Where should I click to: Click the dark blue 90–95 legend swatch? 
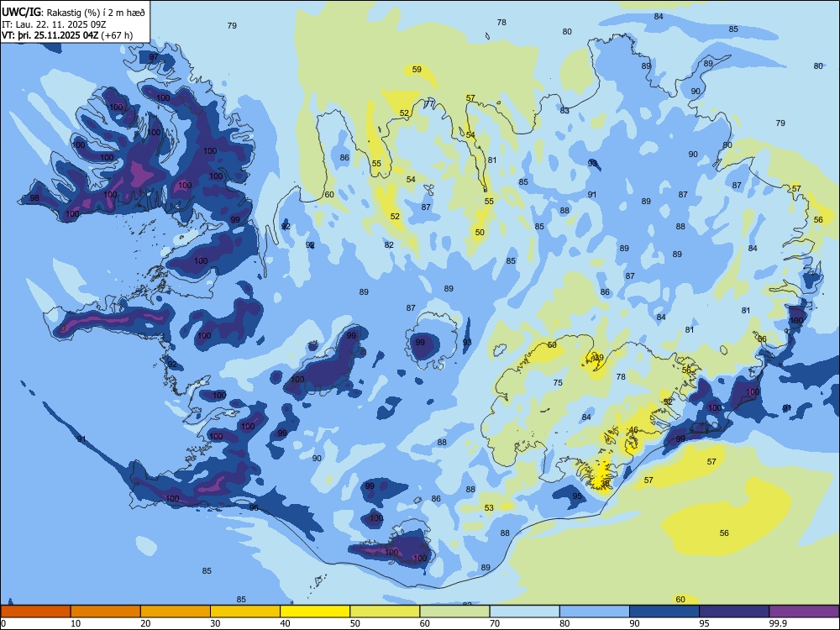(x=664, y=612)
